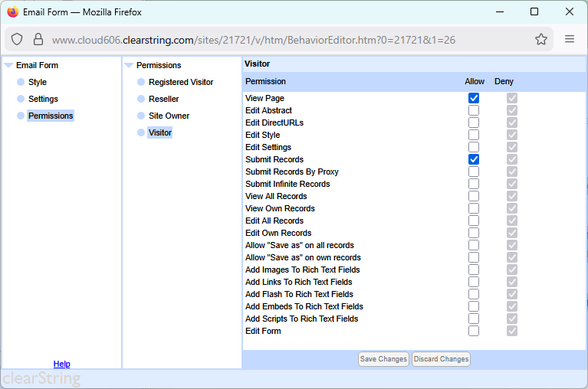This screenshot has height=389, width=588.
Task: Click the browser URL address field
Action: [253, 40]
